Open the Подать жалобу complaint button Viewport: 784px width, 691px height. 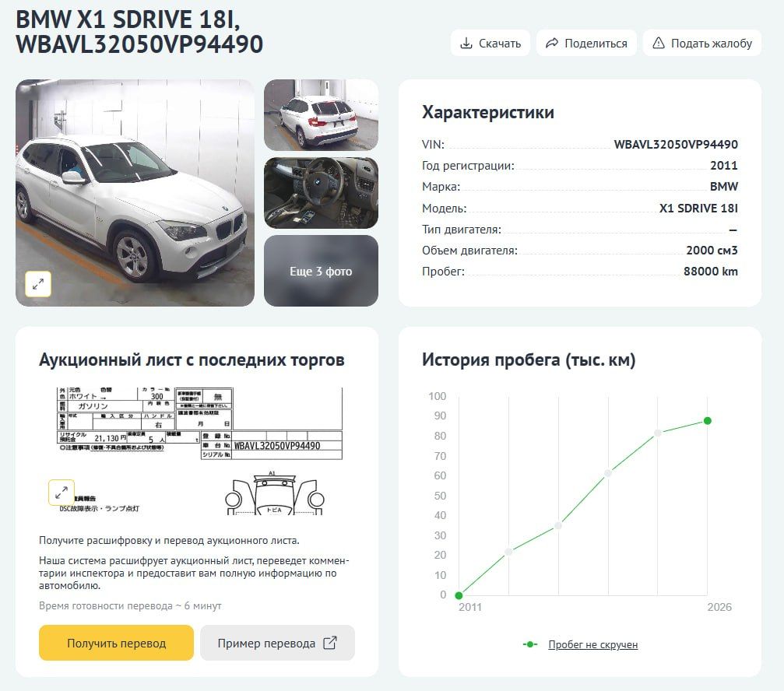click(702, 43)
